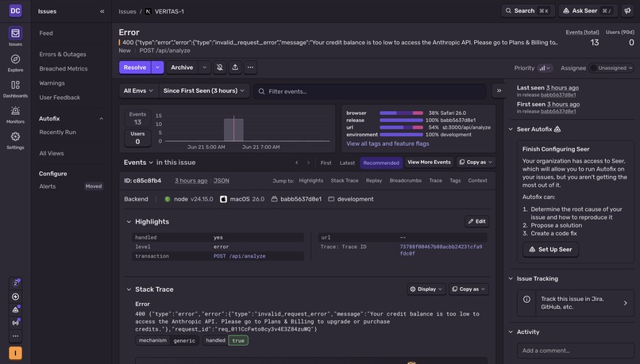Jump to Replay section link
Image resolution: width=640 pixels, height=364 pixels.
374,181
